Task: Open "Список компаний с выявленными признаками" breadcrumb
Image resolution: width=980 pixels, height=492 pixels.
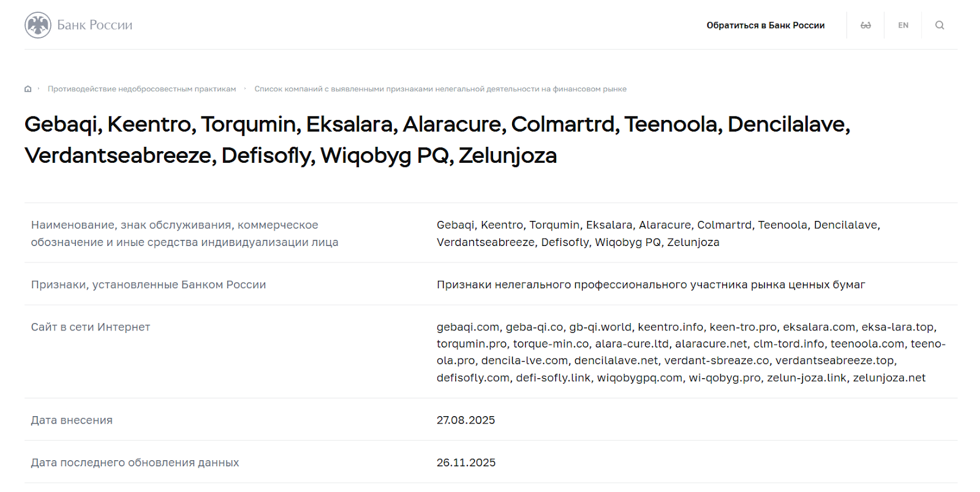Action: (440, 89)
